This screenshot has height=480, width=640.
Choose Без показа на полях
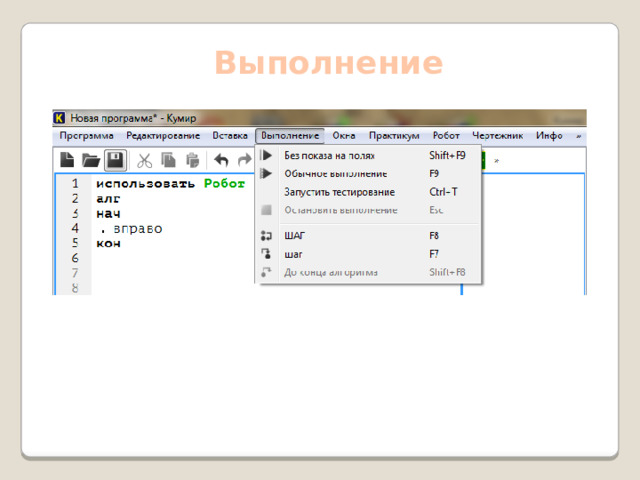pyautogui.click(x=370, y=155)
